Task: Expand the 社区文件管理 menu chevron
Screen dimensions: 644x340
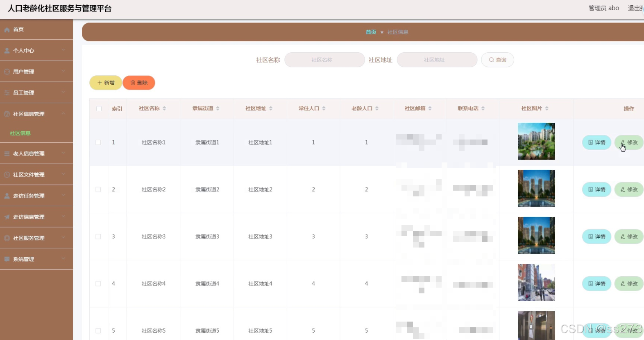Action: tap(63, 174)
